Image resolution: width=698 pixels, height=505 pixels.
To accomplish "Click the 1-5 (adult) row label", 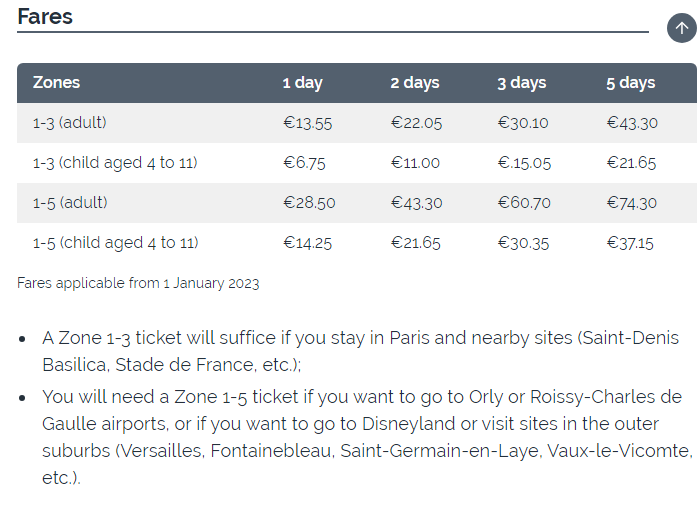I will tap(70, 203).
